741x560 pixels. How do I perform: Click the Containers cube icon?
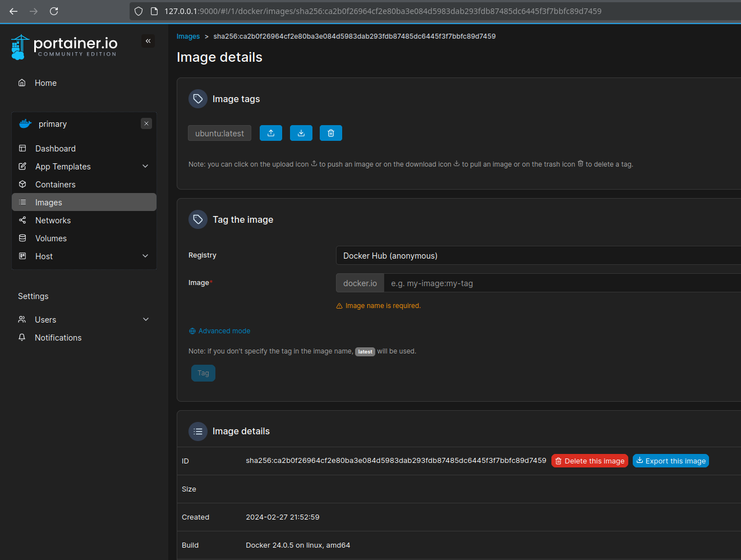click(22, 184)
